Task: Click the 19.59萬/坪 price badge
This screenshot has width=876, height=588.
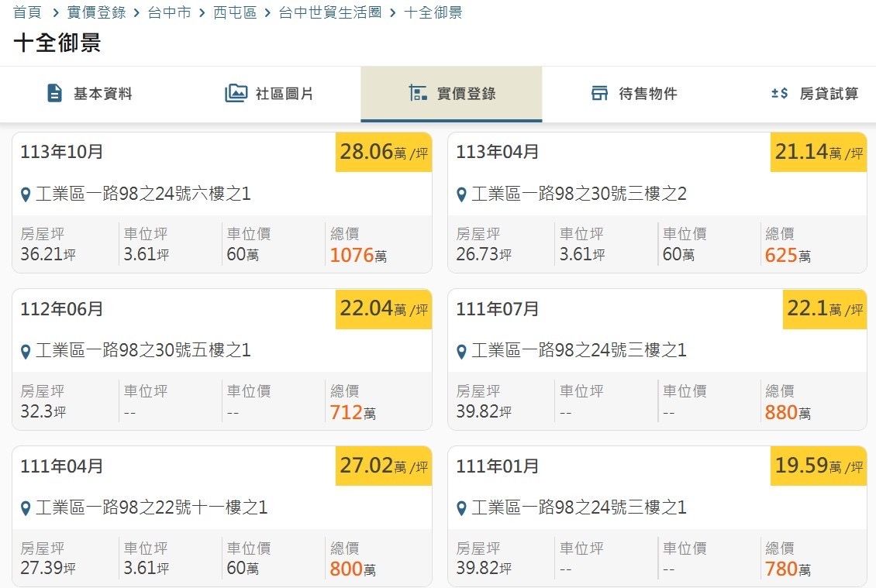Action: (x=819, y=466)
